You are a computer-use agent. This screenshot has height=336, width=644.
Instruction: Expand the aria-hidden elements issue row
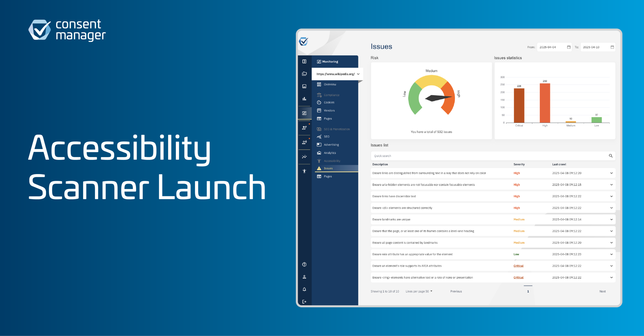point(611,185)
